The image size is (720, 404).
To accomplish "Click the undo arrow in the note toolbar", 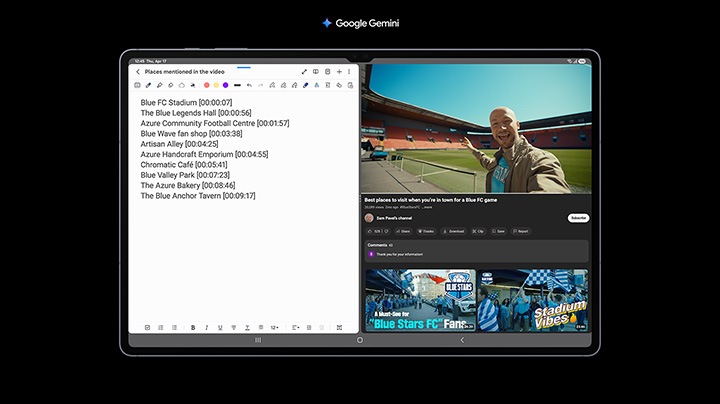I will 249,85.
